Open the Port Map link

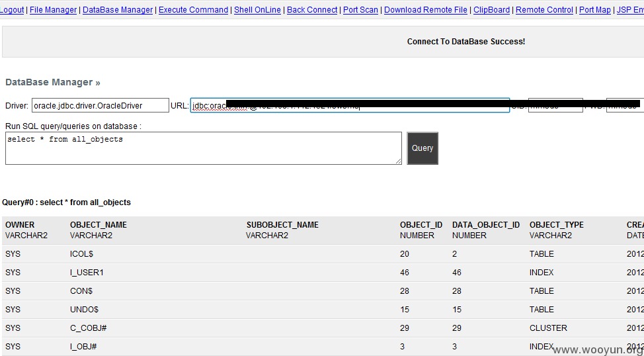tap(594, 9)
